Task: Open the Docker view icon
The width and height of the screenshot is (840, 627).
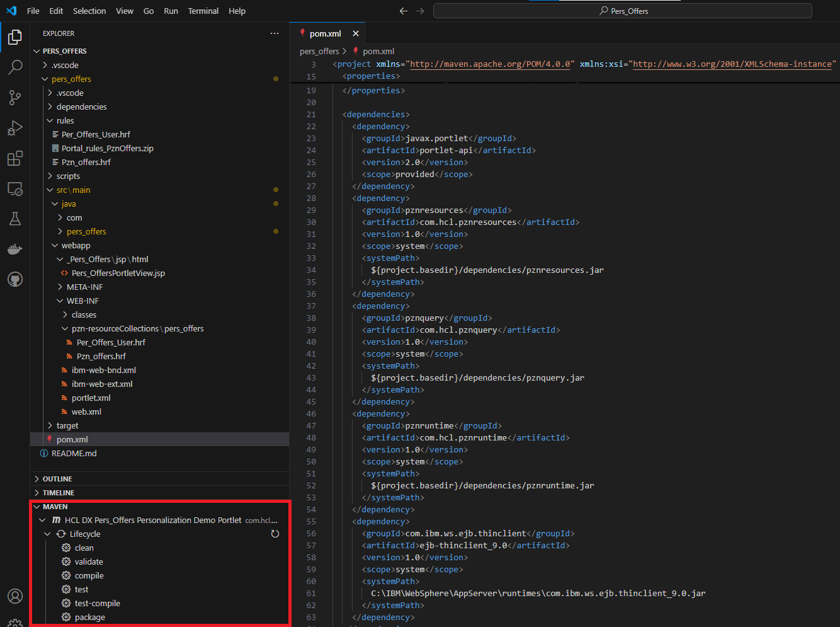Action: coord(15,250)
